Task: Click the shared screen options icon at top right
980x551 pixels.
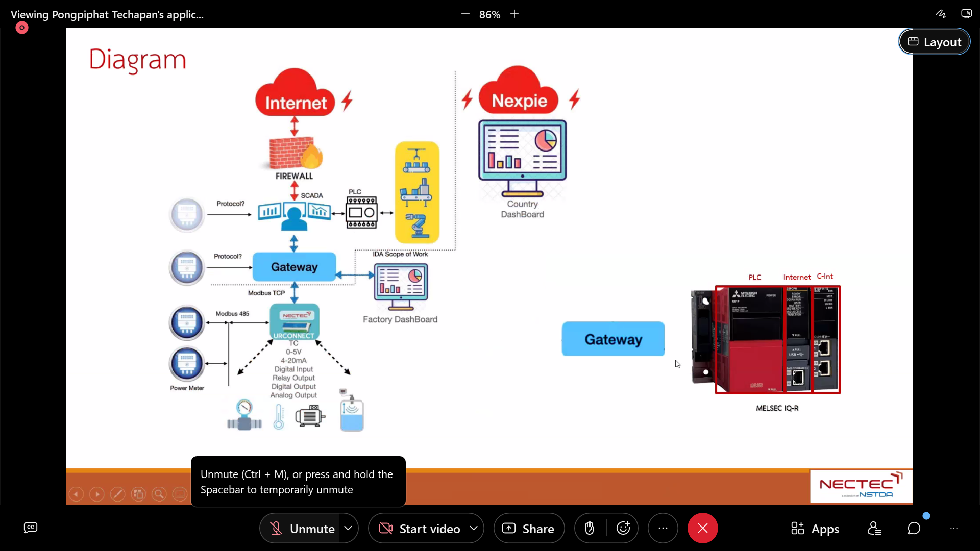Action: [966, 14]
